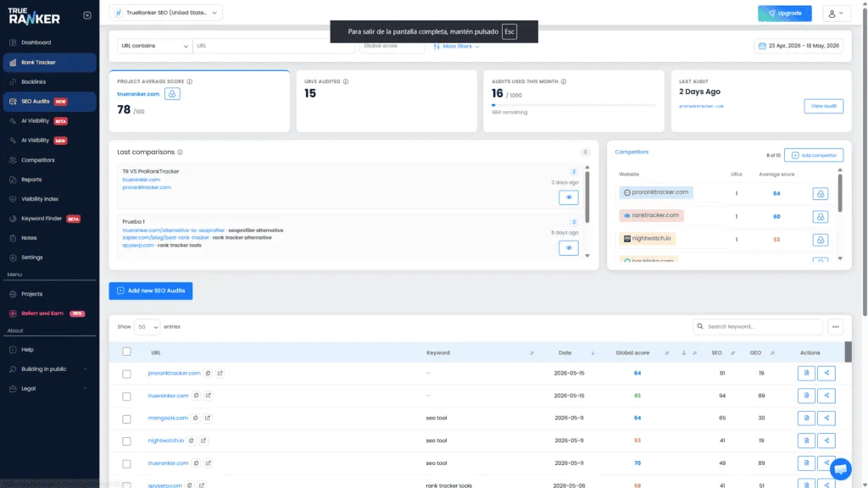868x488 pixels.
Task: Open trueranker.com link in Project Average Score
Action: 138,94
